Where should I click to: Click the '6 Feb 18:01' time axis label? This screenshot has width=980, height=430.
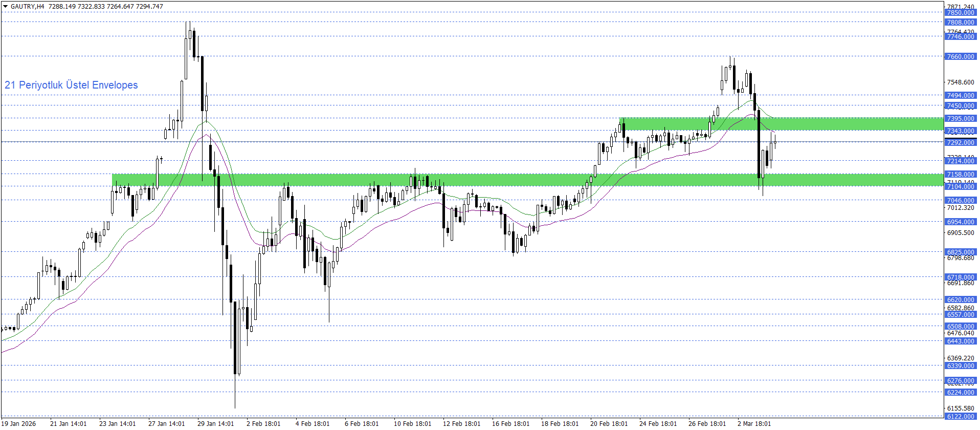(362, 423)
